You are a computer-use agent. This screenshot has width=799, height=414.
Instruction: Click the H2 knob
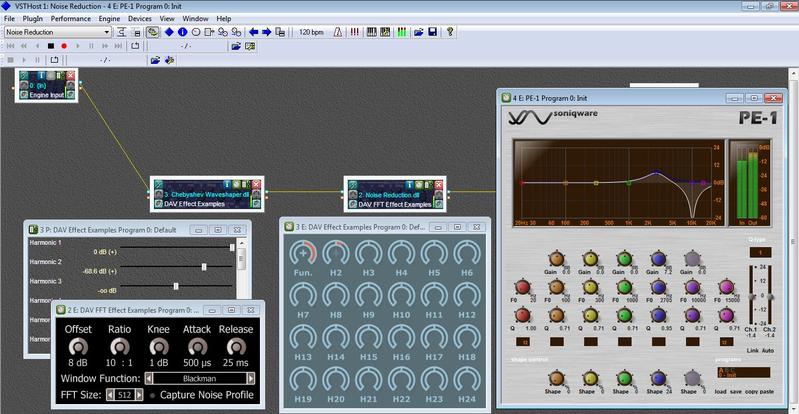pos(336,253)
